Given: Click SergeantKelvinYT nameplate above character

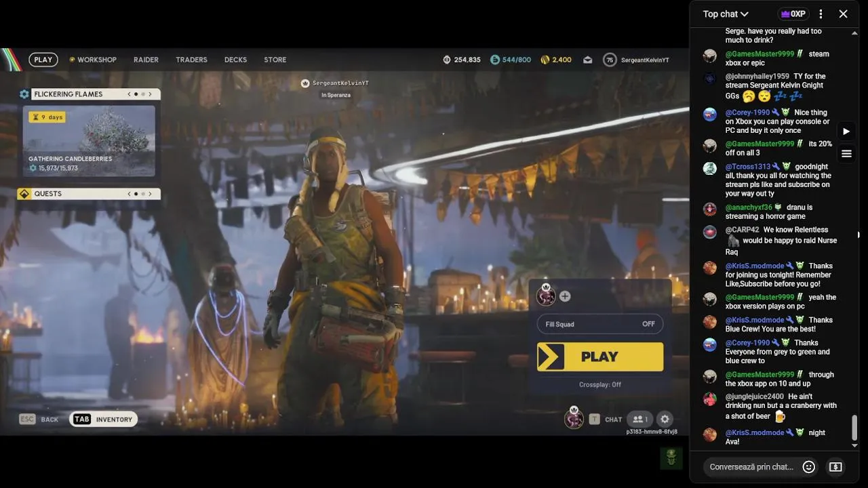Looking at the screenshot, I should [x=340, y=83].
